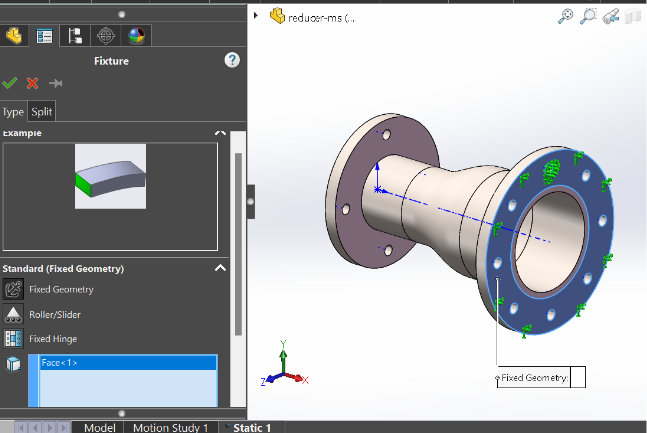Viewport: 647px width, 433px height.
Task: Select the Fixed Geometry fixture type
Action: point(60,290)
